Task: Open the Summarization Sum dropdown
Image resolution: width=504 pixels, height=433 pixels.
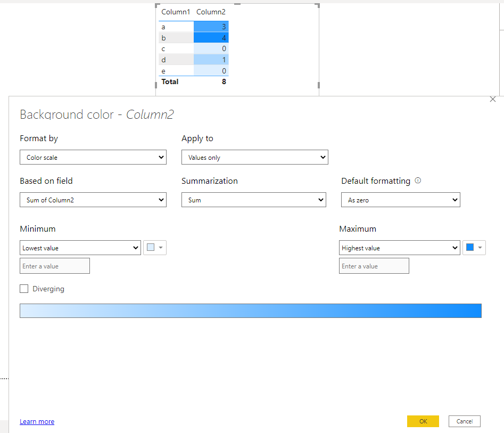Action: coord(254,200)
